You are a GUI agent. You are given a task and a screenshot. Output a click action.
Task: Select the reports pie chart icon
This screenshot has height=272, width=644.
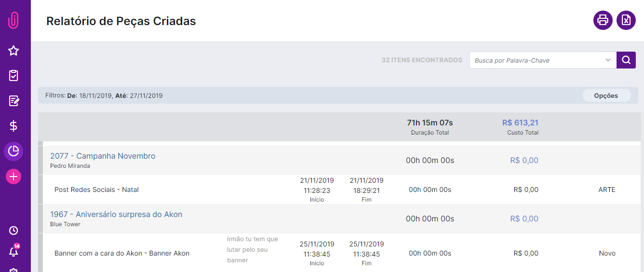[13, 151]
